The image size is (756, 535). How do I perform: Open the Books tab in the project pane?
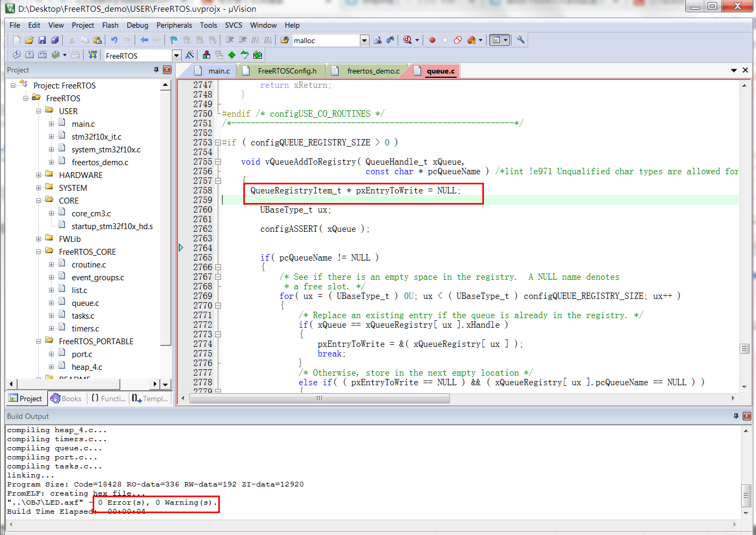tap(66, 399)
